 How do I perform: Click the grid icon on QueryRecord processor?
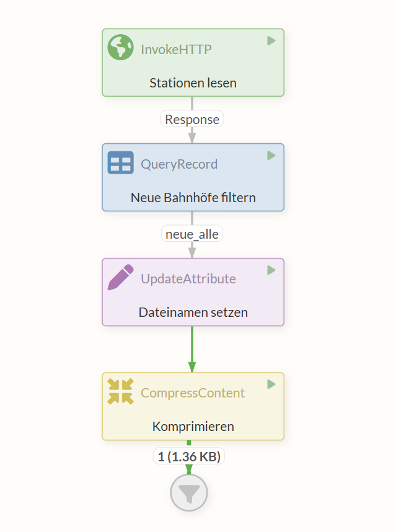click(120, 162)
